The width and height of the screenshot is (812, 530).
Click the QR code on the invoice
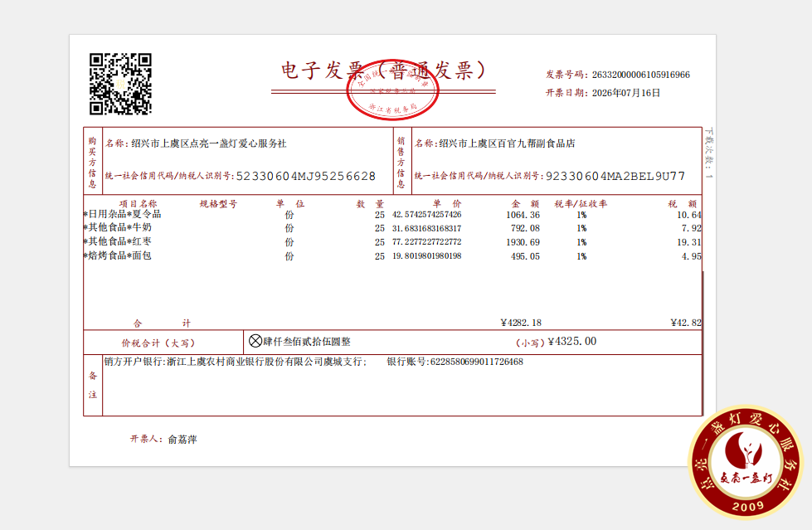(x=120, y=84)
